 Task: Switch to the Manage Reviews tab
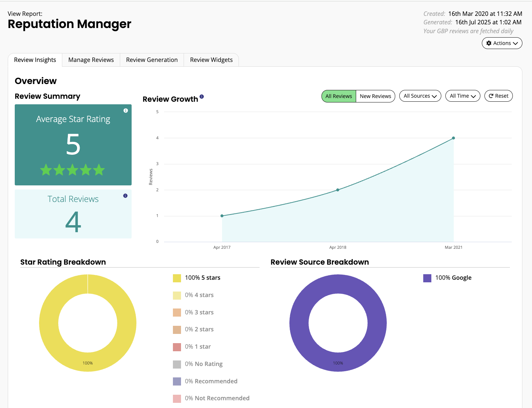[x=91, y=60]
